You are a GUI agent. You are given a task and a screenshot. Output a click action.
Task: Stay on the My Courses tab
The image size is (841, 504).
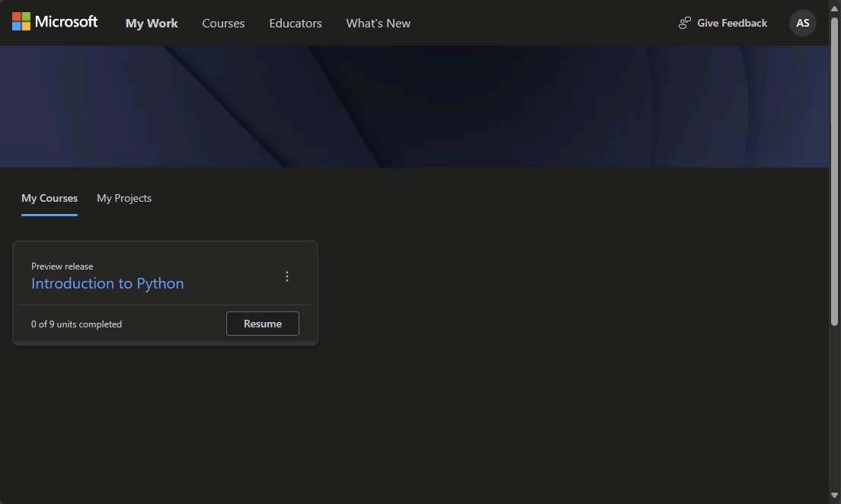tap(49, 198)
